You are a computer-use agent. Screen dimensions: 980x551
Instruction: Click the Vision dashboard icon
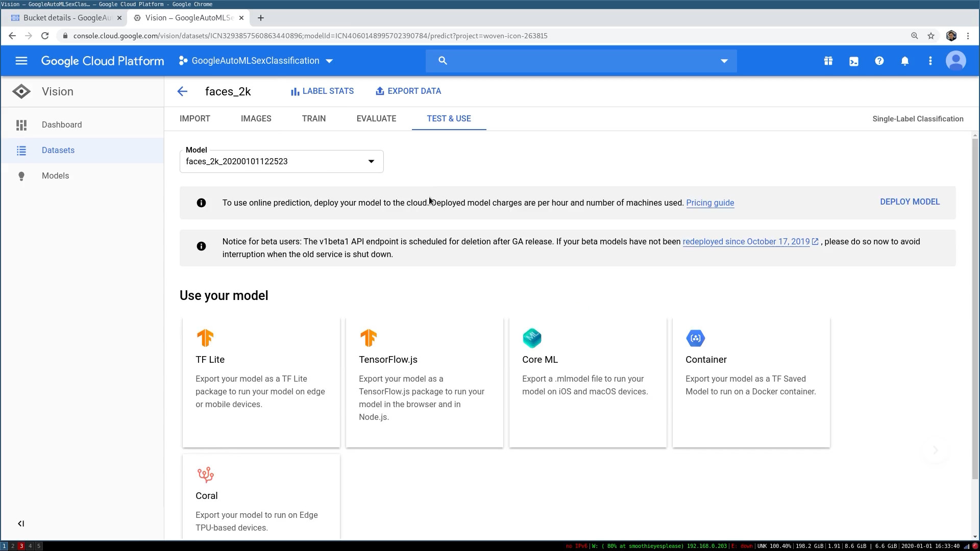click(x=21, y=124)
